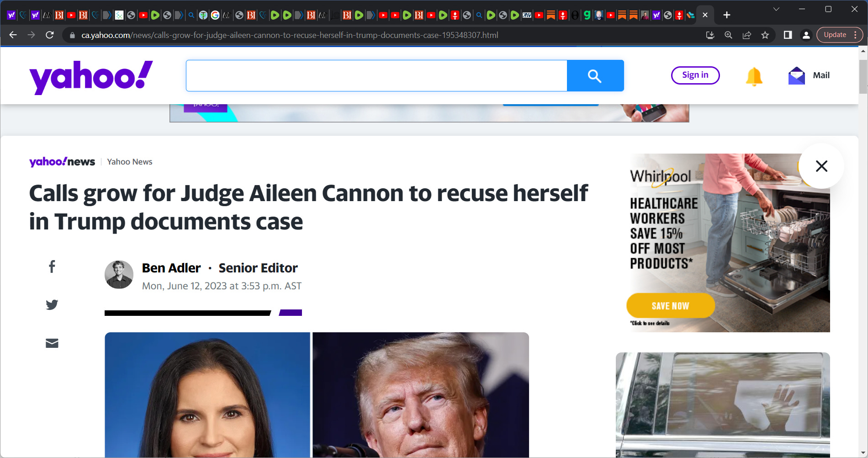Open Chrome Update menu button

click(840, 35)
